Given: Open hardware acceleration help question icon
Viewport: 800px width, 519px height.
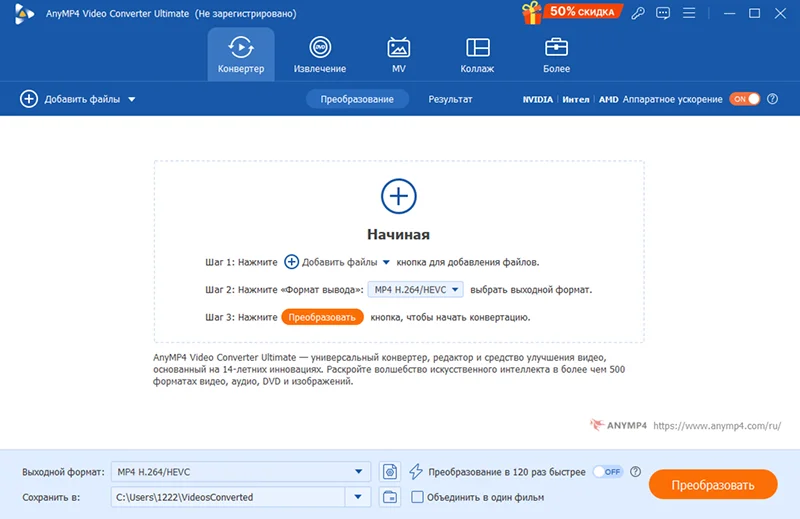Looking at the screenshot, I should click(772, 99).
